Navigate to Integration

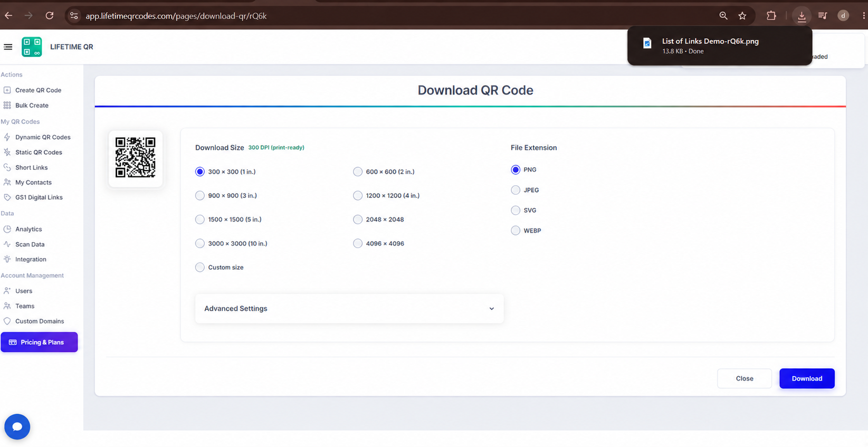tap(31, 260)
